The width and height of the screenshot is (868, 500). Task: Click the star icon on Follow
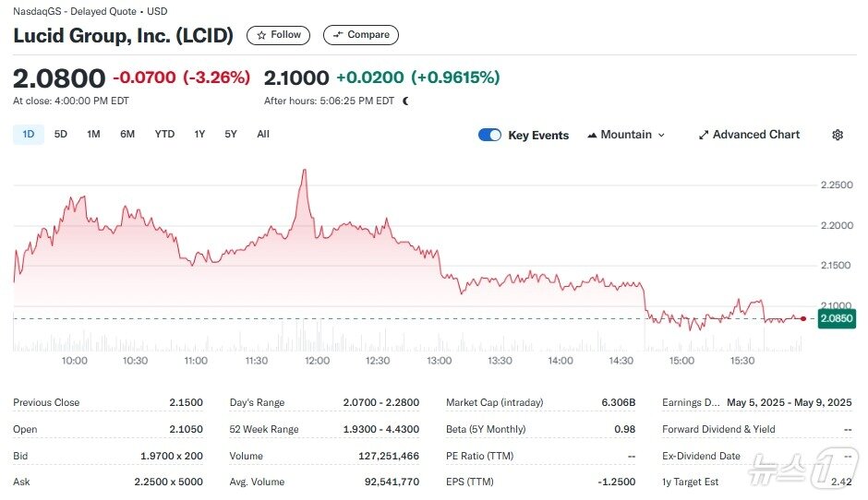261,35
